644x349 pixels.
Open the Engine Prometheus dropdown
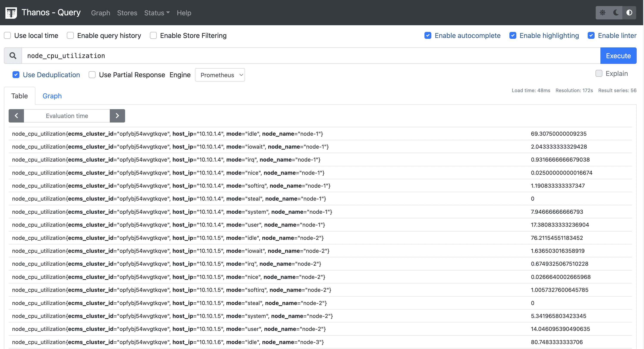point(220,75)
